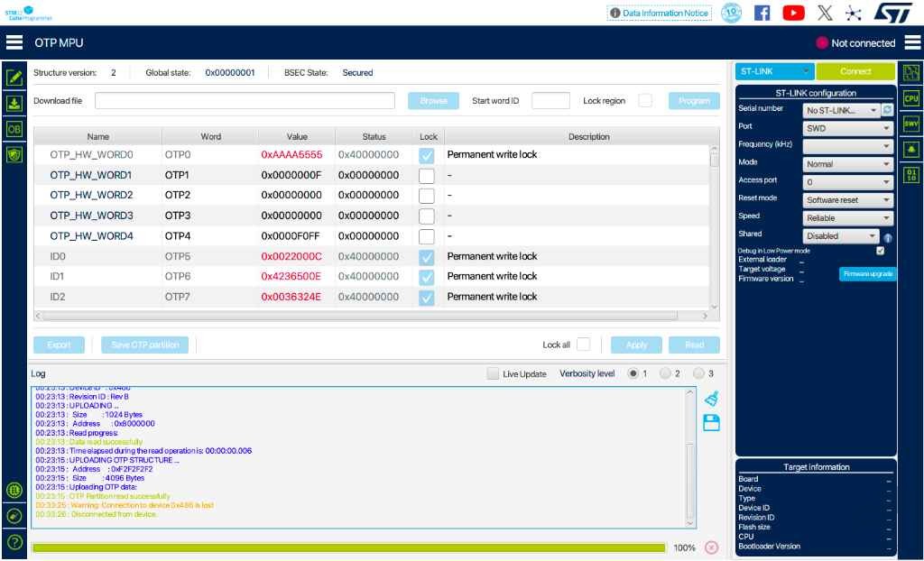The height and width of the screenshot is (561, 924).
Task: Click the Download file path field
Action: 245,101
